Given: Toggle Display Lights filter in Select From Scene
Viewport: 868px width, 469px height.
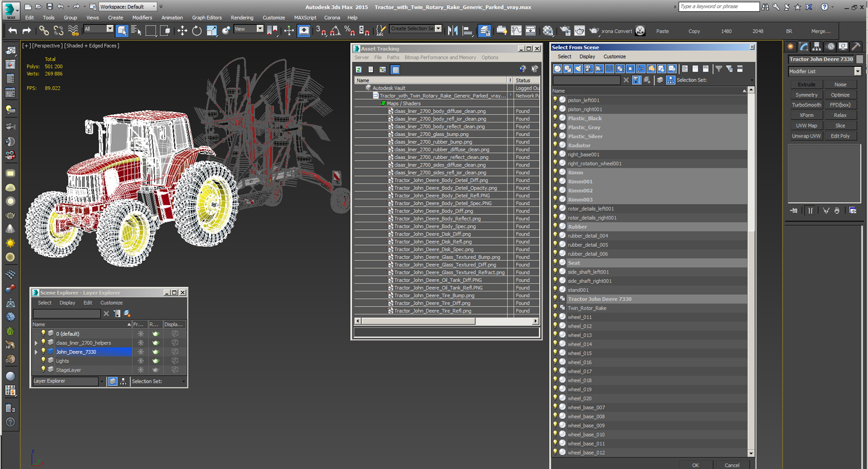Looking at the screenshot, I should pos(578,69).
